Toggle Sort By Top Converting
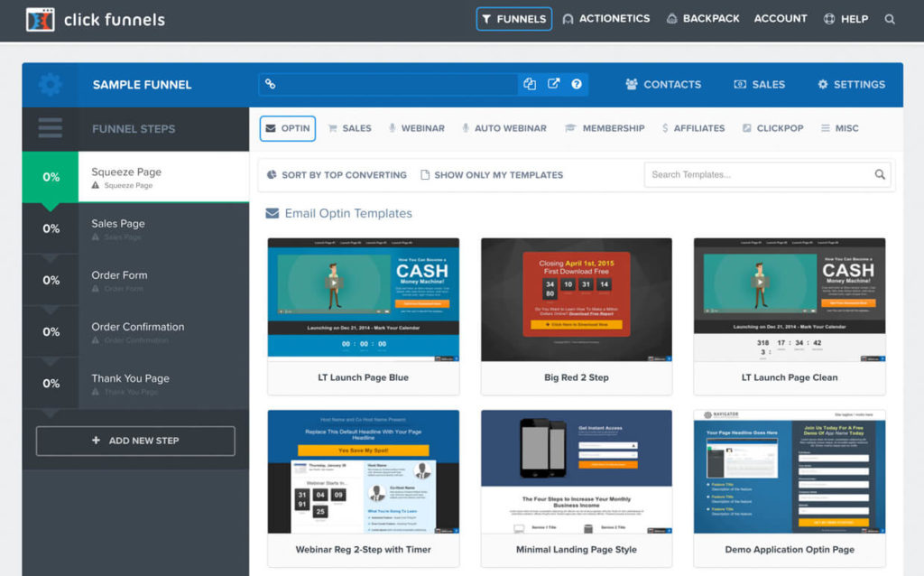The image size is (924, 576). (337, 175)
